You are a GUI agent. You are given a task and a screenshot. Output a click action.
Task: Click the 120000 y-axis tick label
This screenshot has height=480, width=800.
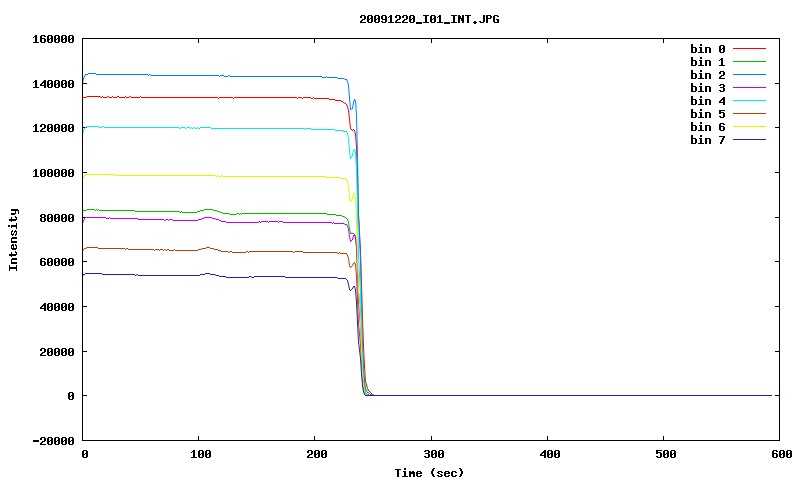(x=53, y=129)
